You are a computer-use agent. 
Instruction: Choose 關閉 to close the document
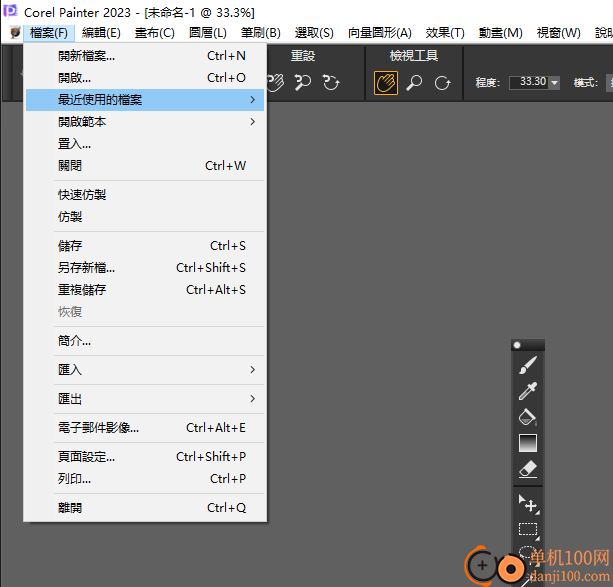click(145, 165)
